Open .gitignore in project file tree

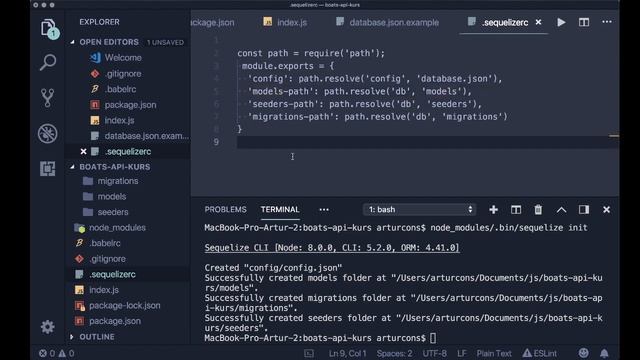tap(107, 258)
